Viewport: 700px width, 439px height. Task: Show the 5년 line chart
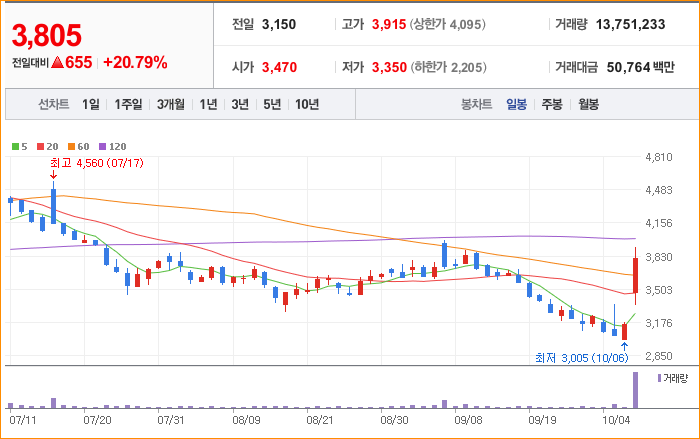pyautogui.click(x=272, y=105)
